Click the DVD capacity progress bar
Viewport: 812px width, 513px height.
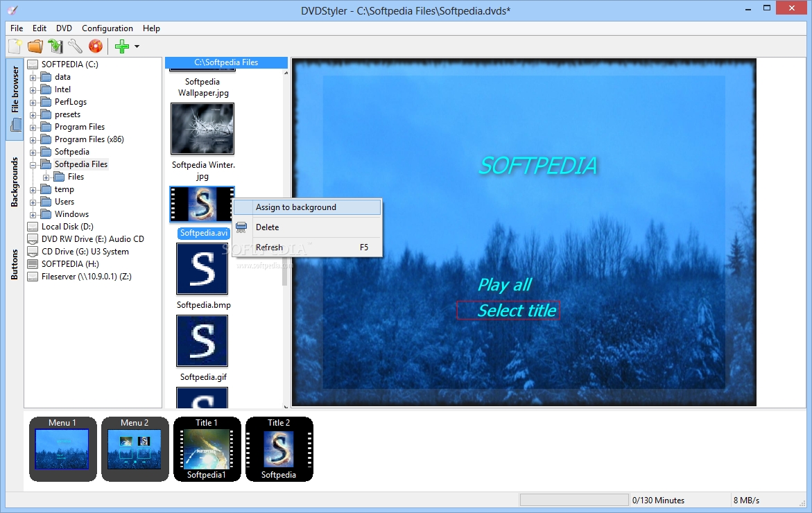(573, 500)
